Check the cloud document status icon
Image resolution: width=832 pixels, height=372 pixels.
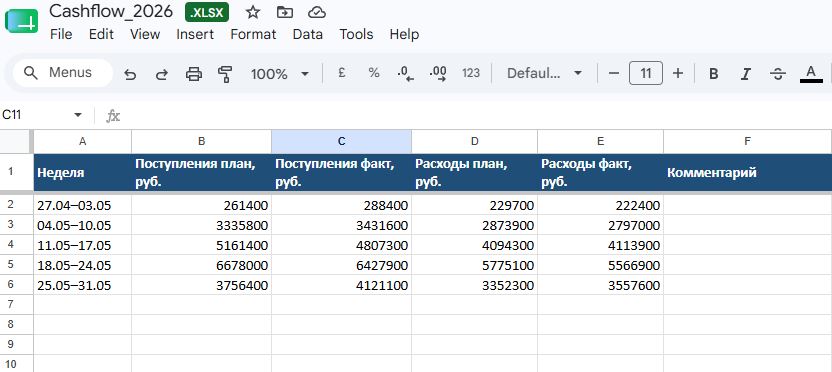point(317,12)
